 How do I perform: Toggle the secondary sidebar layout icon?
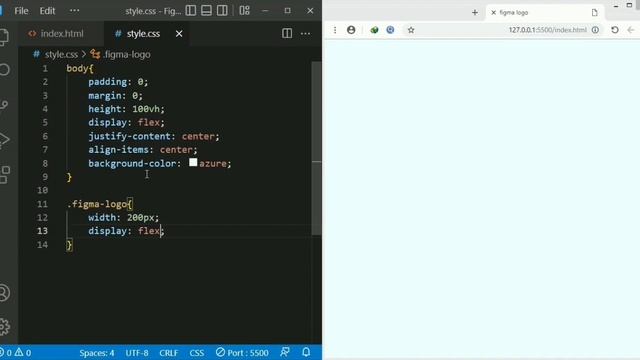222,11
